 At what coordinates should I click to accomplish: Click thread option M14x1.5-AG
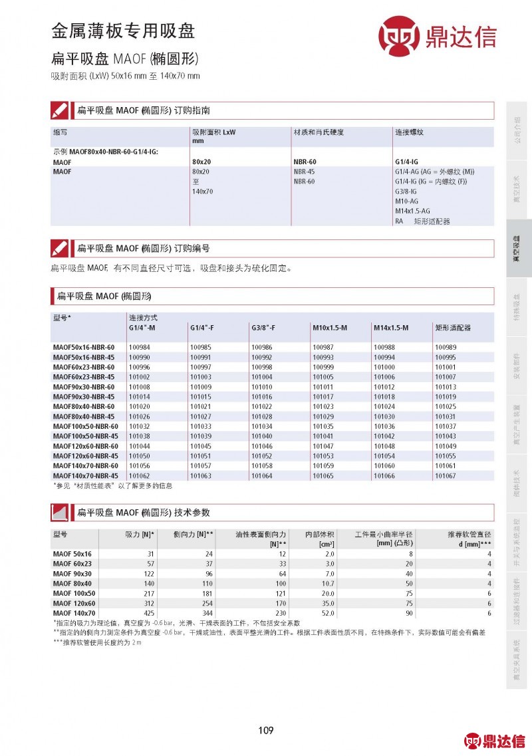412,211
